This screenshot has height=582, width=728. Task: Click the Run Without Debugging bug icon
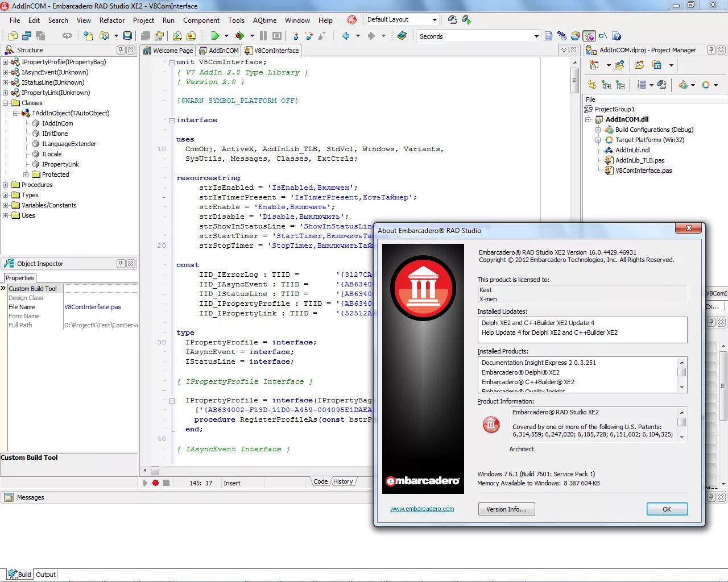239,36
